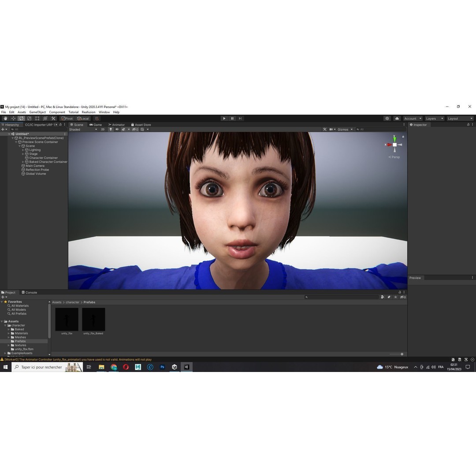Select the combined Transform tool
Viewport: 476px width, 476px height.
(x=45, y=119)
